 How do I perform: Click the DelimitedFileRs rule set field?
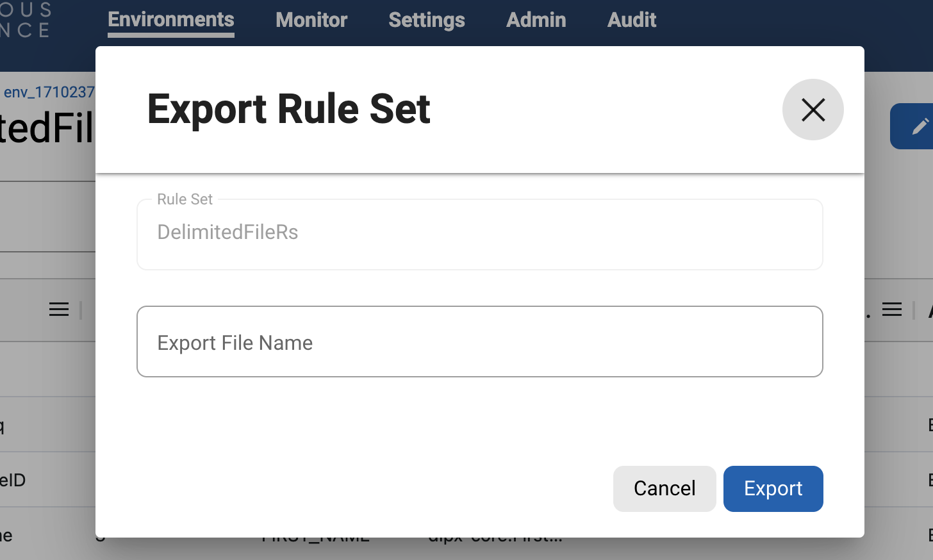[x=479, y=233]
